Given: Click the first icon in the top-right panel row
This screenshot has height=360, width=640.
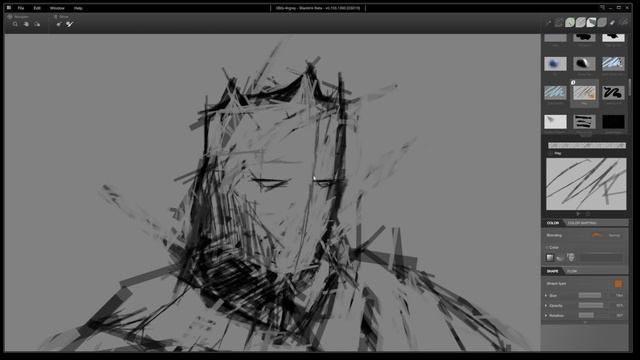Looking at the screenshot, I should (549, 22).
